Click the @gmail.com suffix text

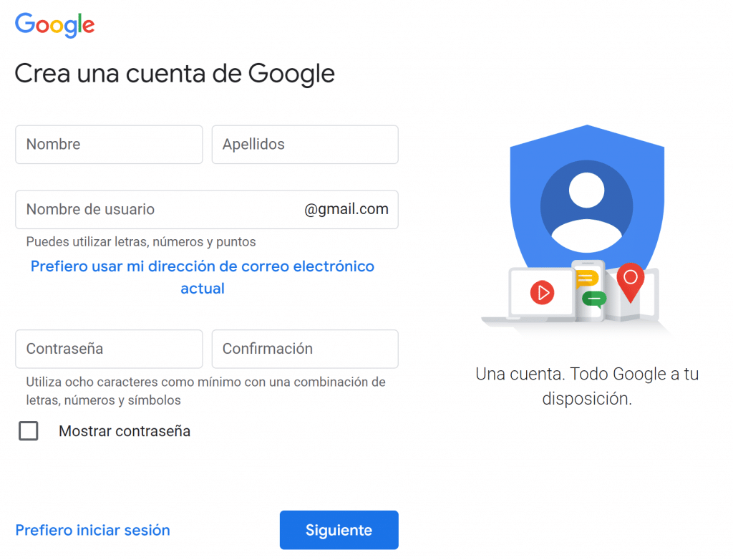(x=346, y=209)
